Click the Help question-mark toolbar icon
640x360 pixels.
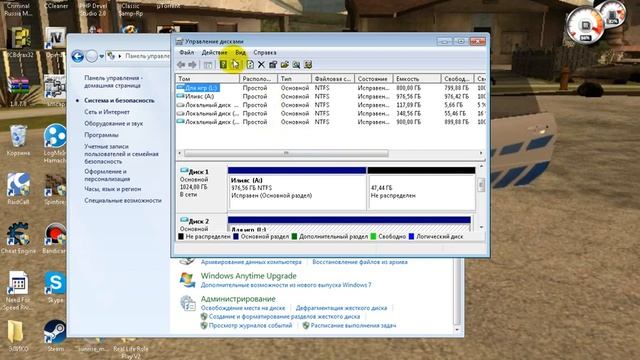223,64
